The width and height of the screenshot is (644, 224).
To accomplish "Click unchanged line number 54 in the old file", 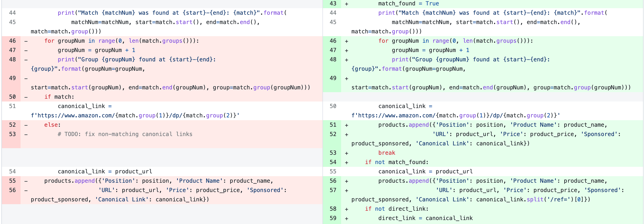I will [x=12, y=171].
